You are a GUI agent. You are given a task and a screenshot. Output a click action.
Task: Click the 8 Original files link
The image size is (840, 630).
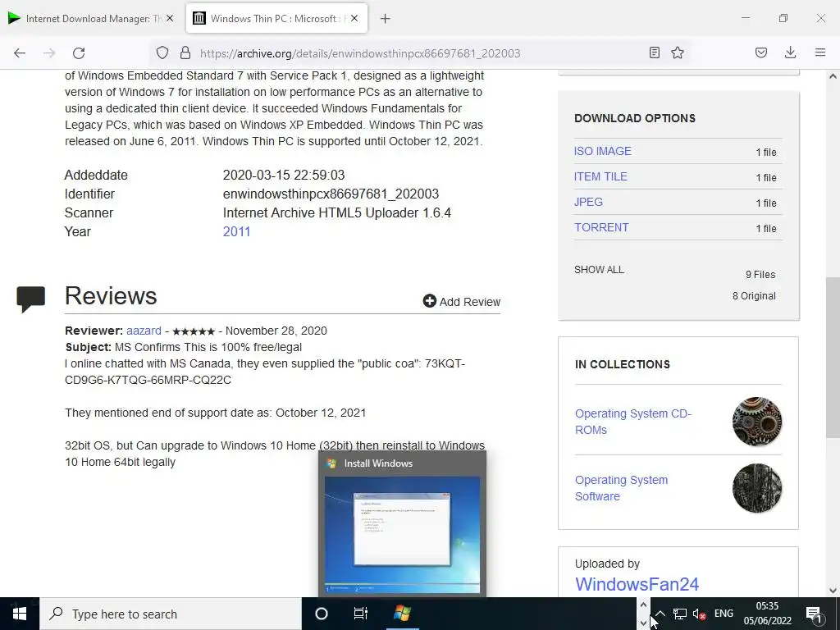pyautogui.click(x=754, y=295)
